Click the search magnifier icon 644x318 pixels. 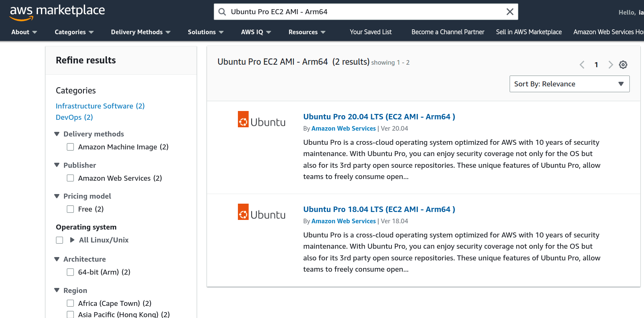coord(222,12)
